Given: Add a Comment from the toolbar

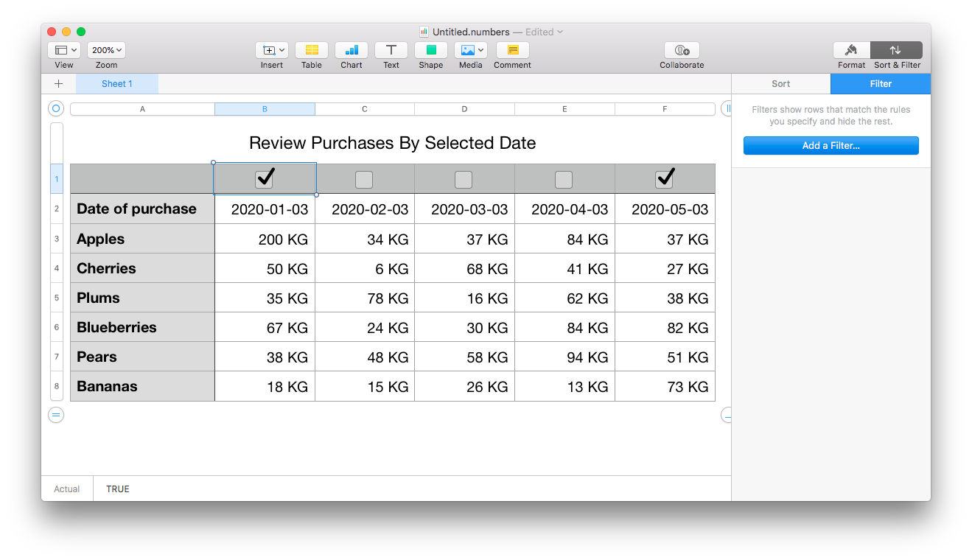Looking at the screenshot, I should click(513, 50).
